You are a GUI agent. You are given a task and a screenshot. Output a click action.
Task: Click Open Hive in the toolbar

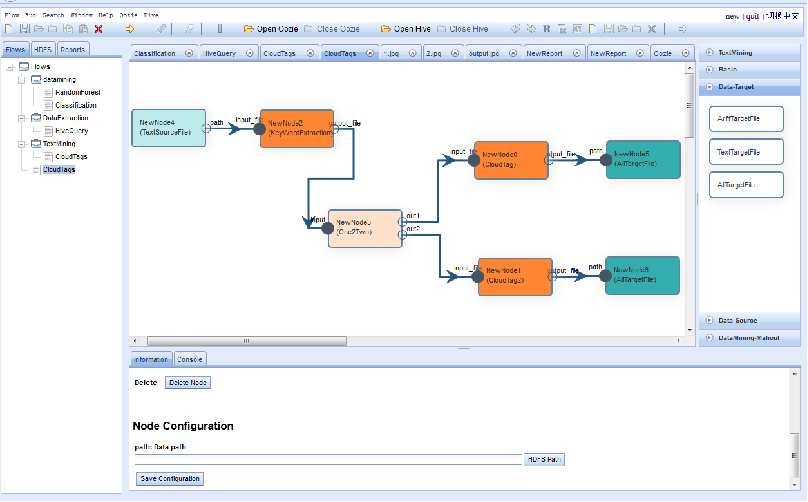point(406,29)
